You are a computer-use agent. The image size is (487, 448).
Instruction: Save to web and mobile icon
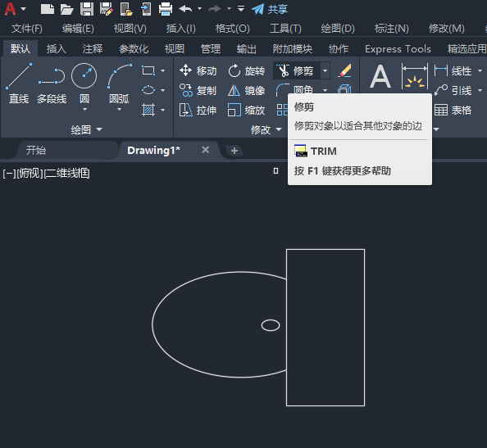pyautogui.click(x=146, y=9)
